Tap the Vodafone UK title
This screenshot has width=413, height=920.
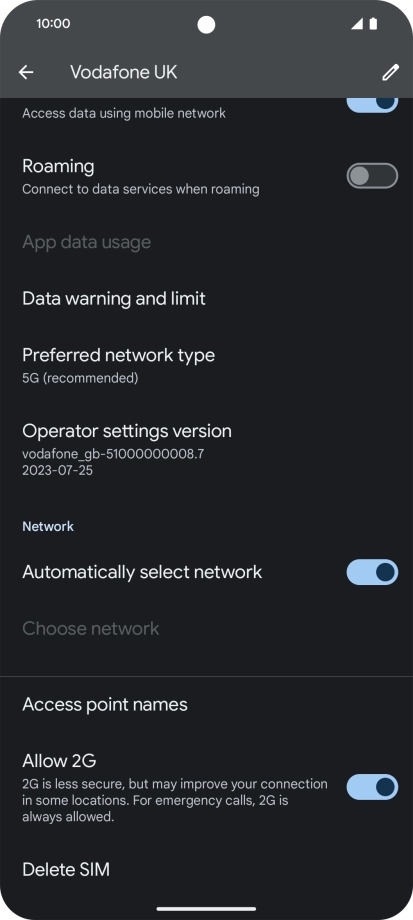coord(123,72)
